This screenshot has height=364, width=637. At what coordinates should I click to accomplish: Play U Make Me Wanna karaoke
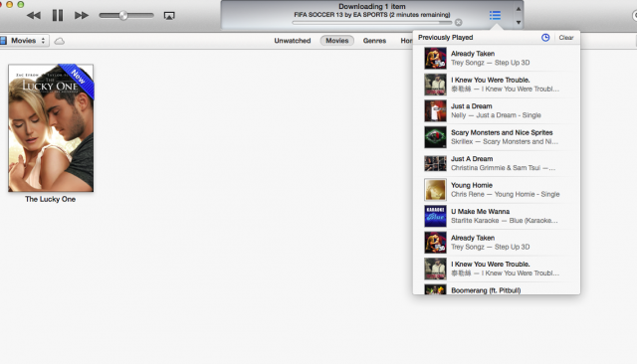pyautogui.click(x=497, y=216)
